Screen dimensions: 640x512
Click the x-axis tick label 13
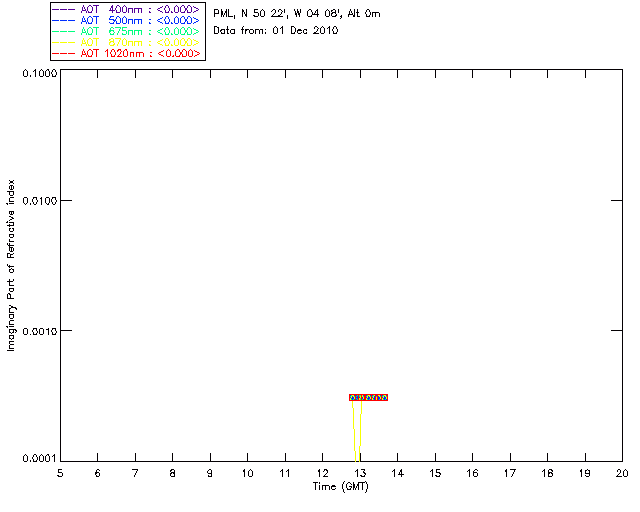[360, 473]
